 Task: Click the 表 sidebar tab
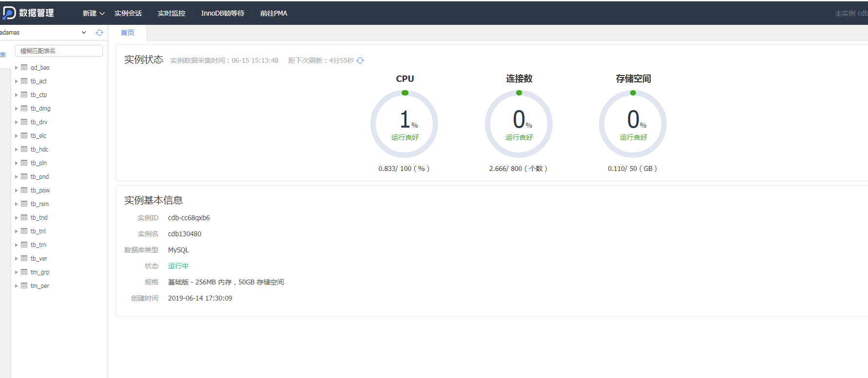[3, 55]
